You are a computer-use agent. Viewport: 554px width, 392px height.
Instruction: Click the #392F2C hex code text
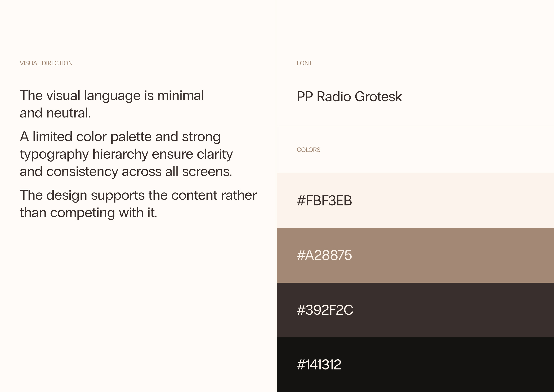click(x=325, y=310)
